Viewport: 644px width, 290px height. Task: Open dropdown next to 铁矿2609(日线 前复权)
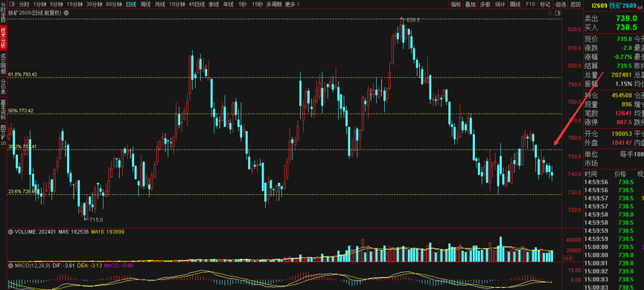click(x=66, y=13)
